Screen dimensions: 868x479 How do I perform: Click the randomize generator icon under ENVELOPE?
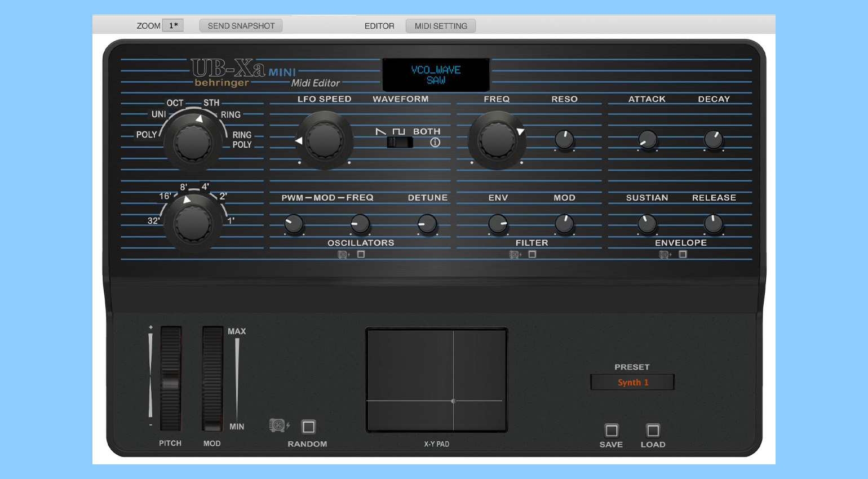click(665, 255)
